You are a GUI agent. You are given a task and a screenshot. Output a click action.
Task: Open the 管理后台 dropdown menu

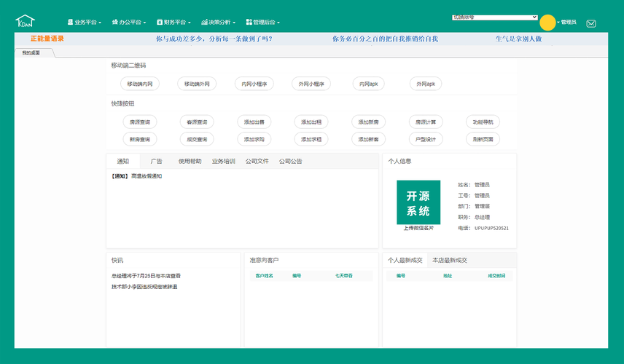click(262, 23)
